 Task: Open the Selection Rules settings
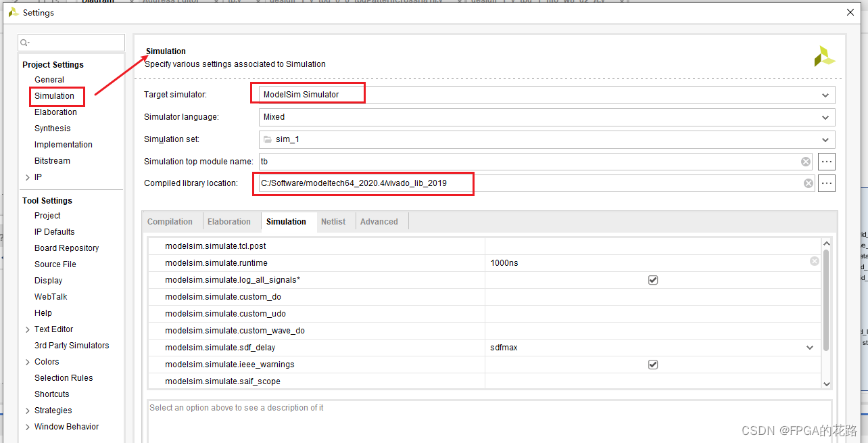(64, 378)
